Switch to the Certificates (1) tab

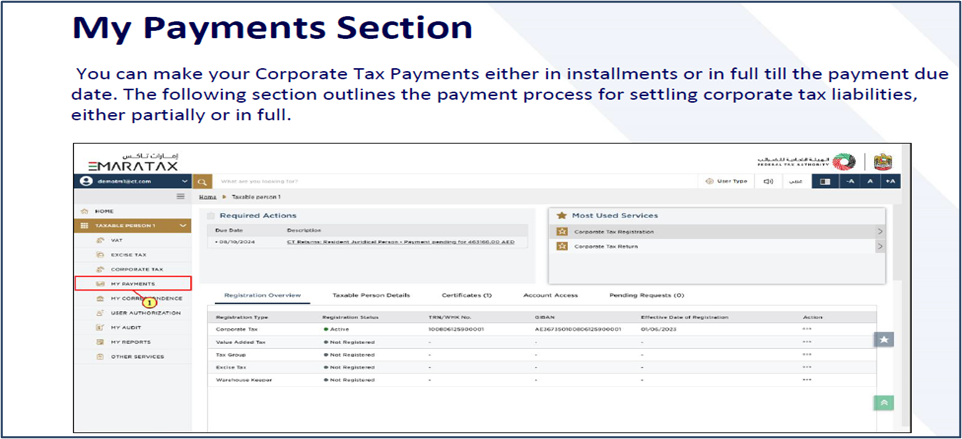467,296
